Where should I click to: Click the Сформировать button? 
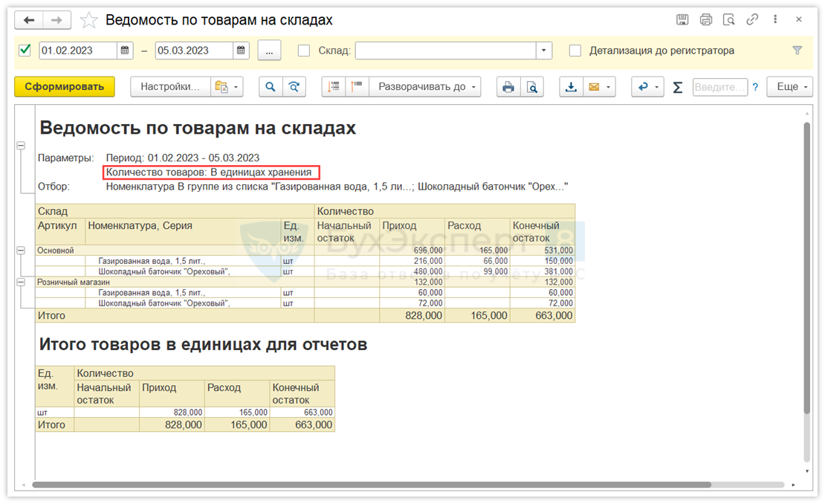click(65, 87)
